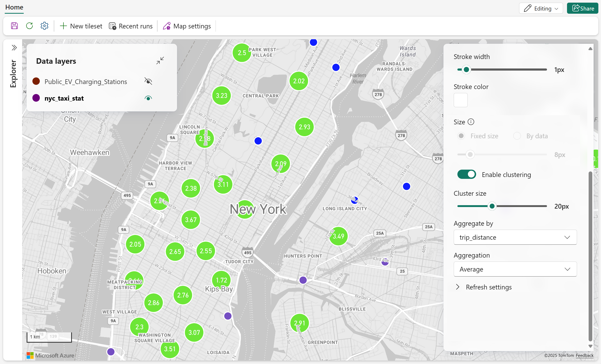The image size is (601, 364).
Task: Click the Share button
Action: click(x=583, y=8)
